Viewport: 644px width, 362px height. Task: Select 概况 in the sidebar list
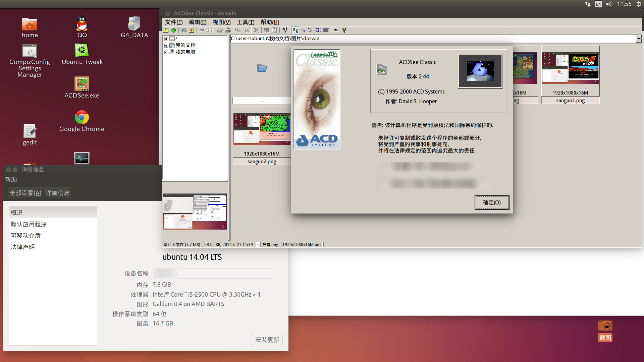[x=53, y=213]
